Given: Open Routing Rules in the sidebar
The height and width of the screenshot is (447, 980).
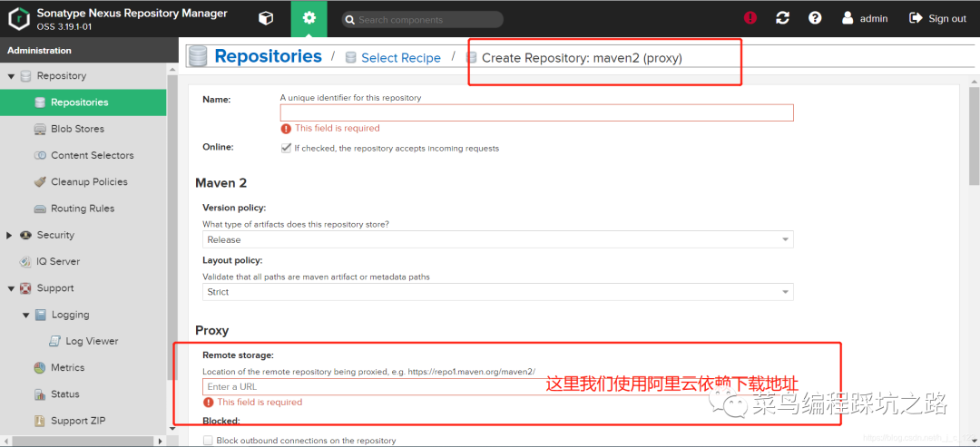Looking at the screenshot, I should click(x=83, y=209).
